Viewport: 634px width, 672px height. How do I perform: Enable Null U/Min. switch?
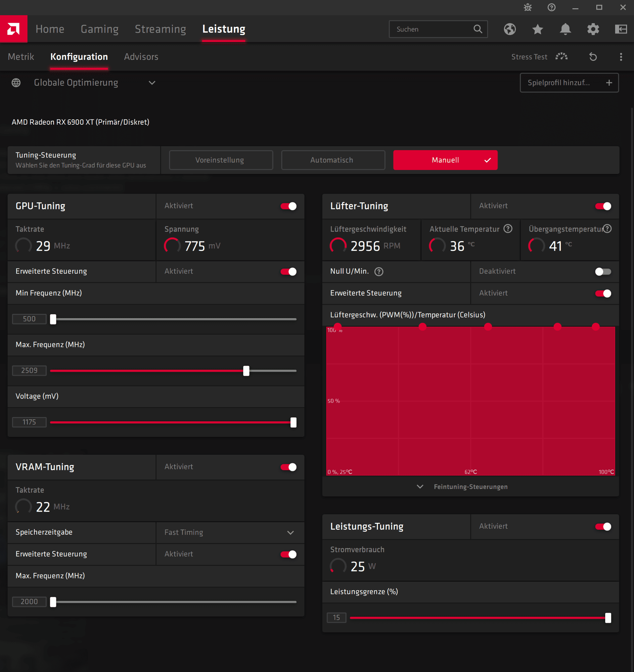pos(603,272)
